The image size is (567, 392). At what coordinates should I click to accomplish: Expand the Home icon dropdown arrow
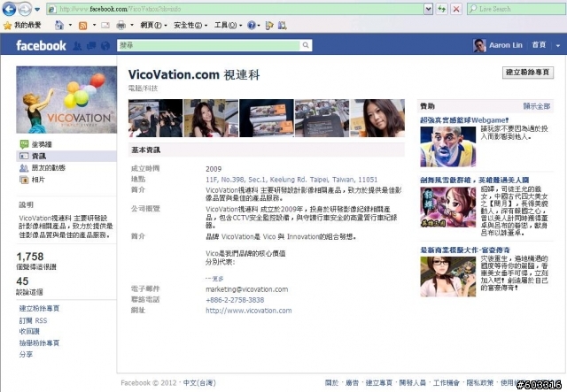70,26
